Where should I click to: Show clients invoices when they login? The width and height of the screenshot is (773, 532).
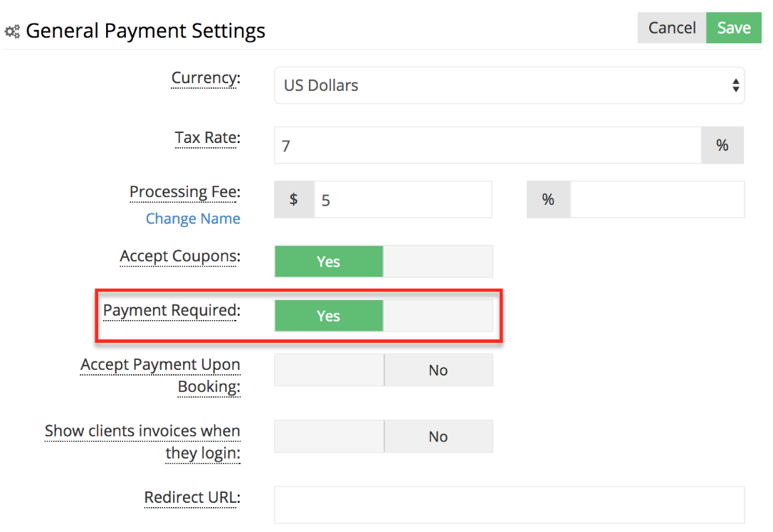coord(329,436)
